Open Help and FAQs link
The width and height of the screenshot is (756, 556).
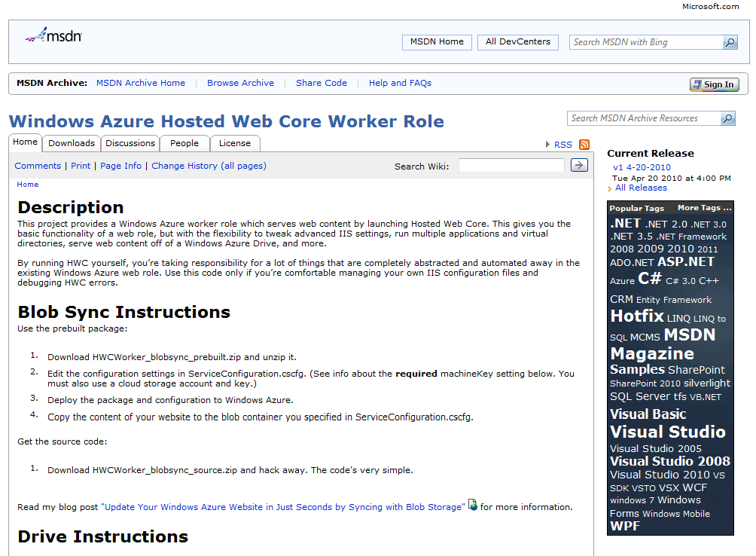pos(400,83)
